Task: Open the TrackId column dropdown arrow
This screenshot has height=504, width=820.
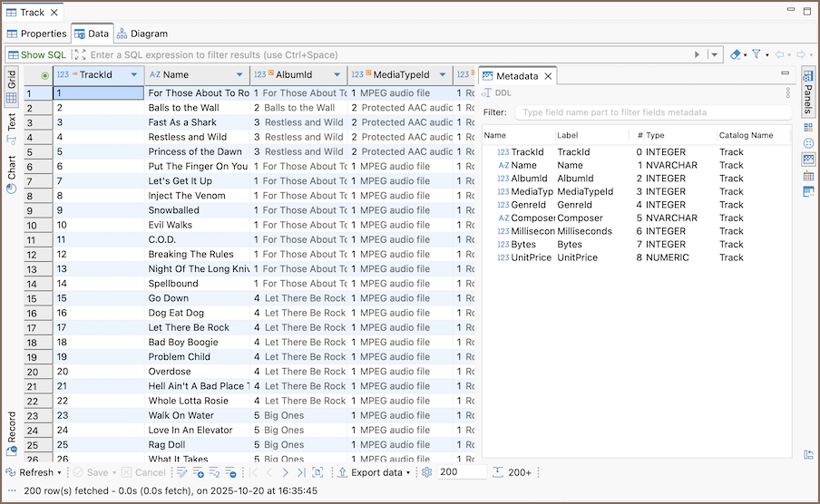Action: coord(133,74)
